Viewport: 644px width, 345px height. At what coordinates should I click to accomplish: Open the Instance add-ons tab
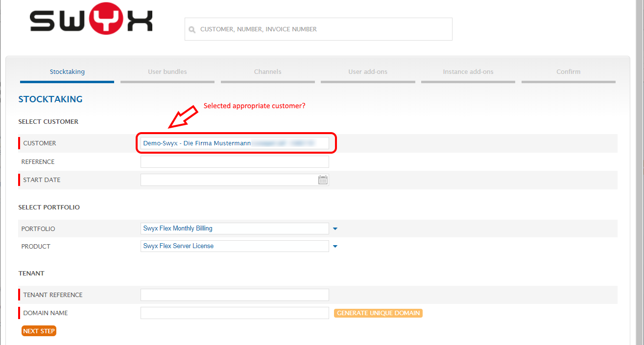coord(468,72)
